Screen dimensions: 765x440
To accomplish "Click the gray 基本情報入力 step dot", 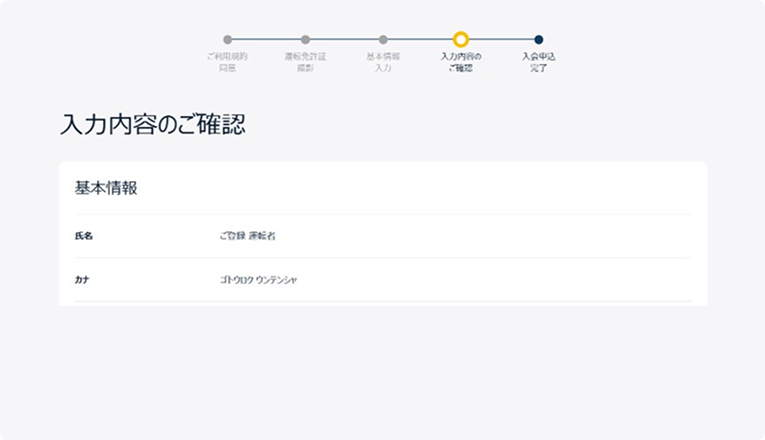I will tap(383, 40).
